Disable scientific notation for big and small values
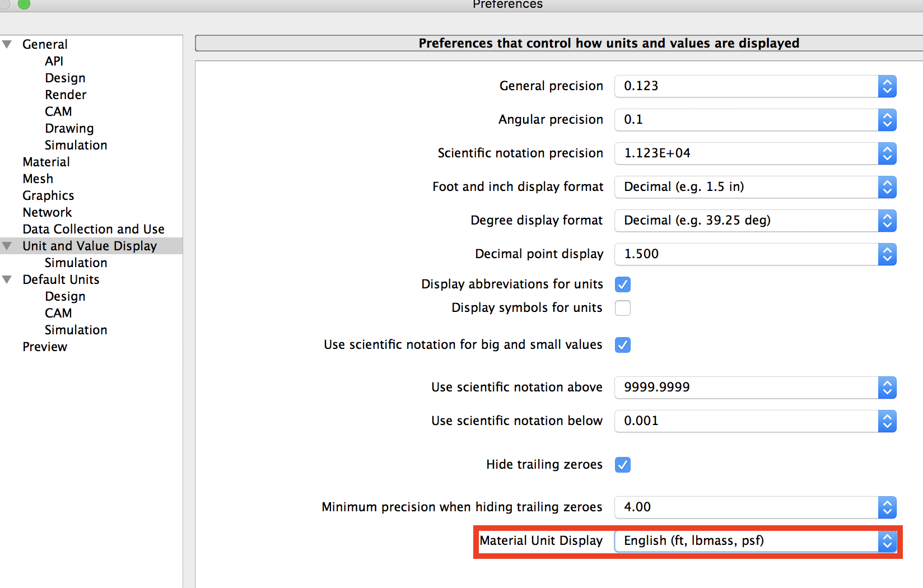 (622, 345)
